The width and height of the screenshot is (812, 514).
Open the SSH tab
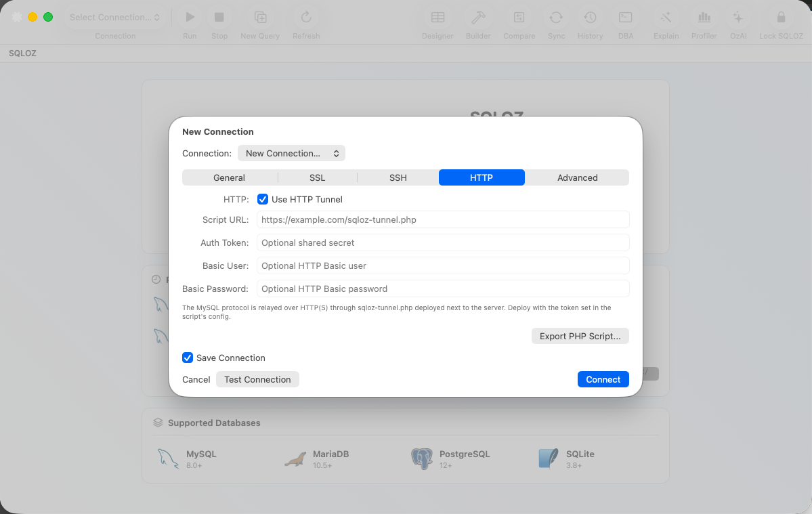[398, 177]
